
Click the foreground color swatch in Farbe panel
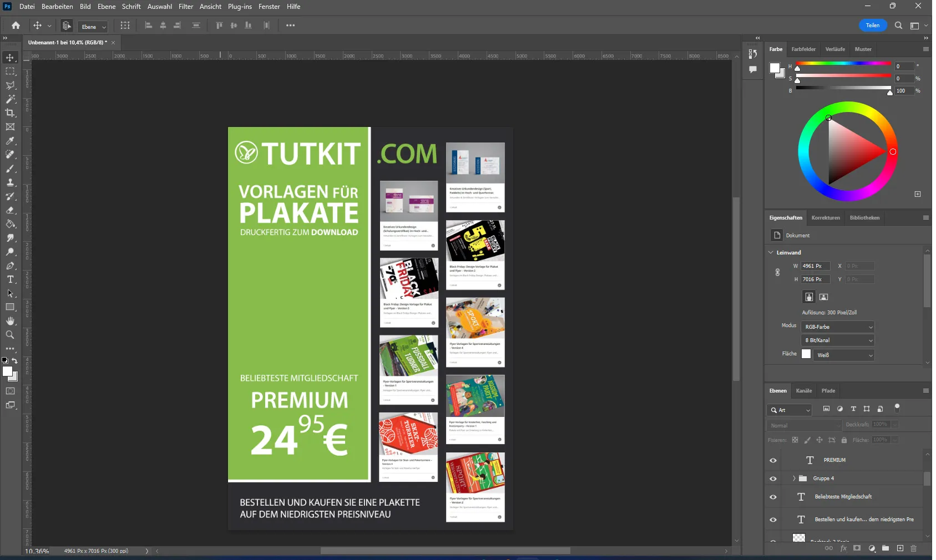775,68
